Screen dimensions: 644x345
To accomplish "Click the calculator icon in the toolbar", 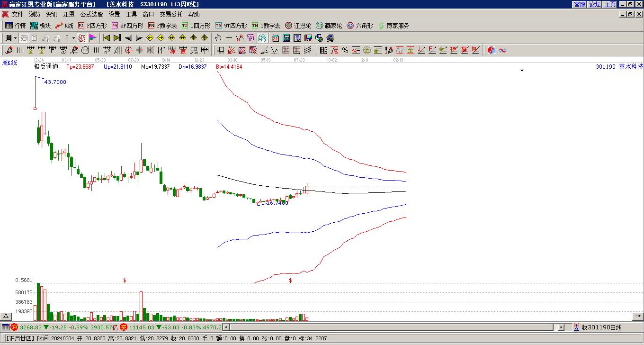I will point(286,38).
